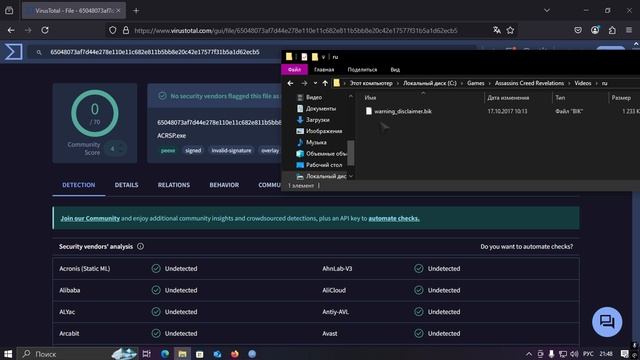The width and height of the screenshot is (640, 360).
Task: Click the search magnifier icon in VirusTotal bar
Action: pos(39,52)
